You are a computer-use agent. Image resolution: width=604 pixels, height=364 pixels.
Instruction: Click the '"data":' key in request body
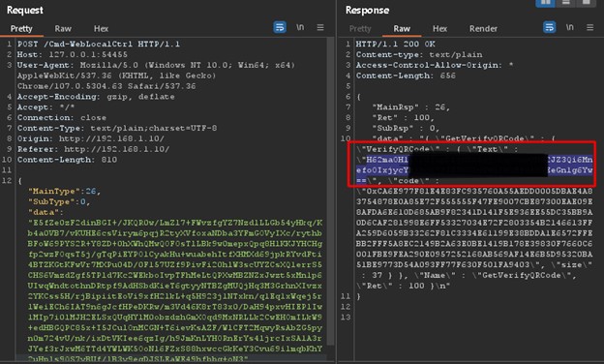[x=45, y=212]
